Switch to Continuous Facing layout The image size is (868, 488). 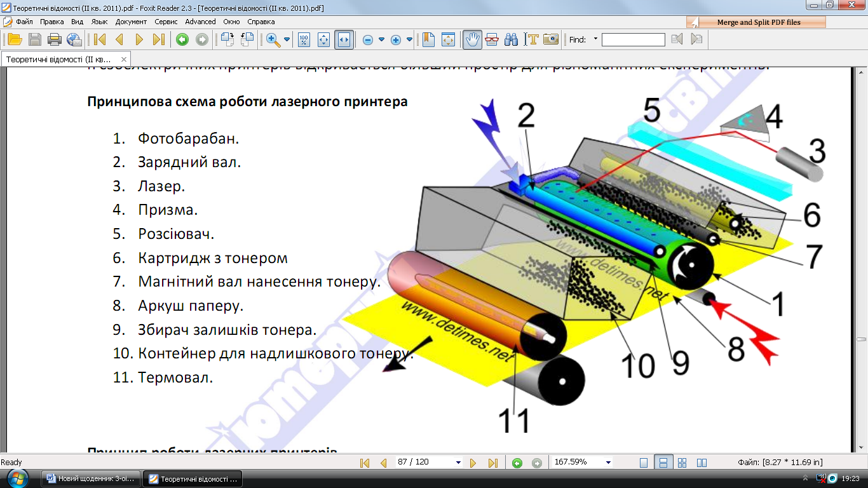tap(682, 463)
